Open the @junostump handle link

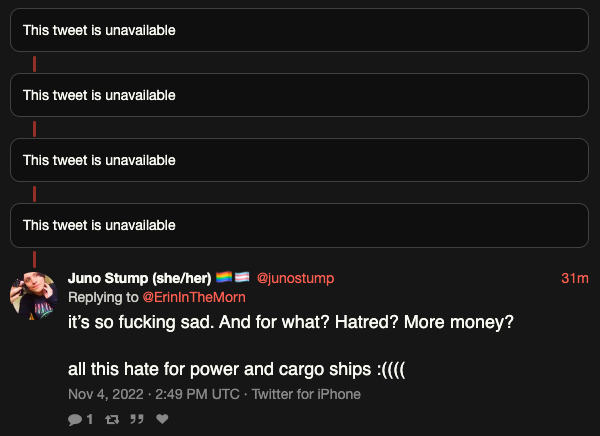click(x=295, y=278)
